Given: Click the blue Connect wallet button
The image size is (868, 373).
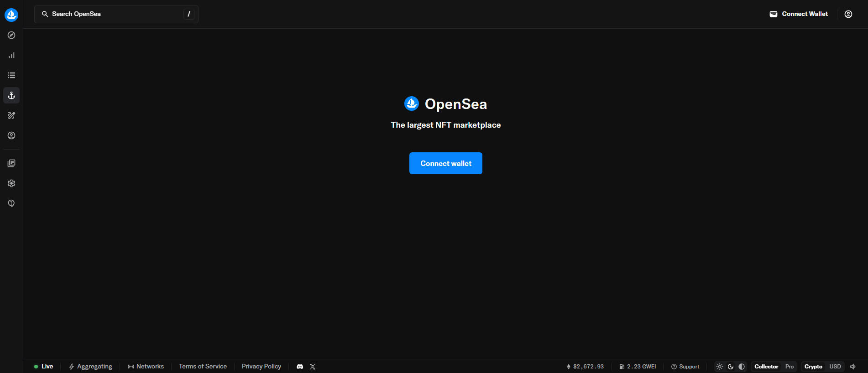Looking at the screenshot, I should [446, 163].
